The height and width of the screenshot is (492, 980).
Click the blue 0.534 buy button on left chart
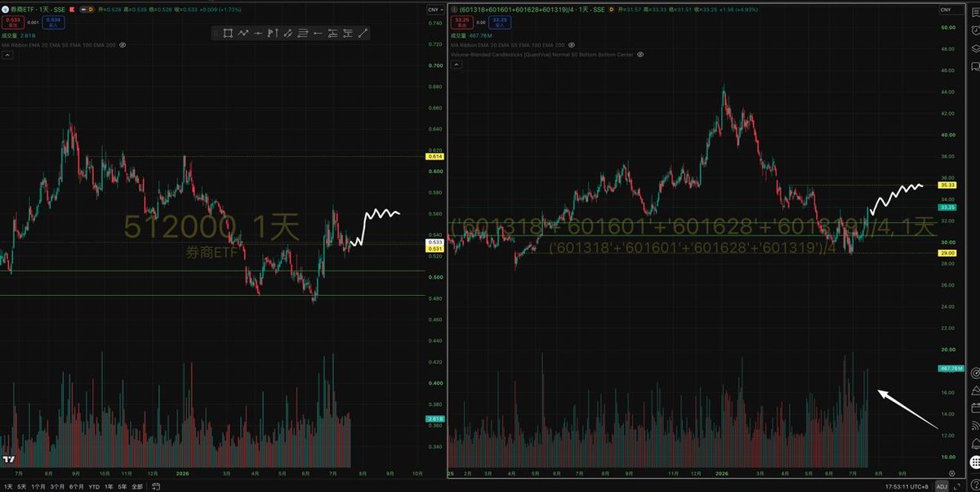(x=54, y=22)
